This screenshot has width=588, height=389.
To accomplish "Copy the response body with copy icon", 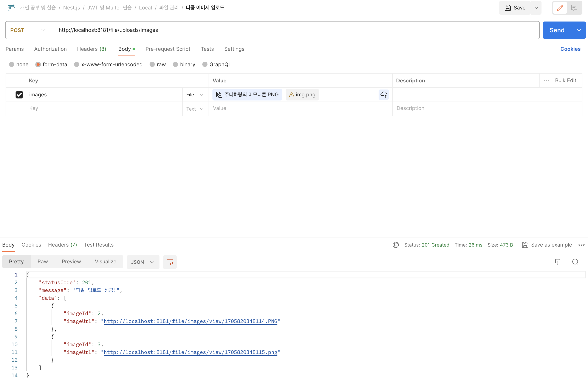I will point(558,262).
